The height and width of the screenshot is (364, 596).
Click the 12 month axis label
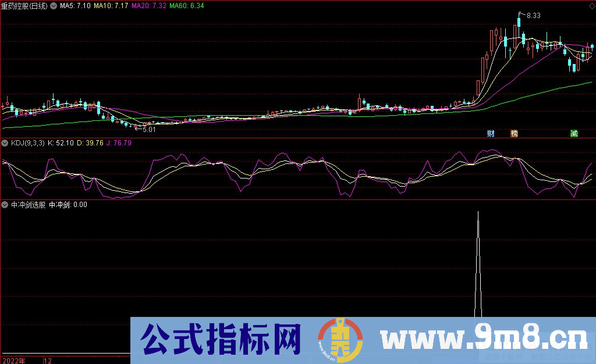pos(48,361)
